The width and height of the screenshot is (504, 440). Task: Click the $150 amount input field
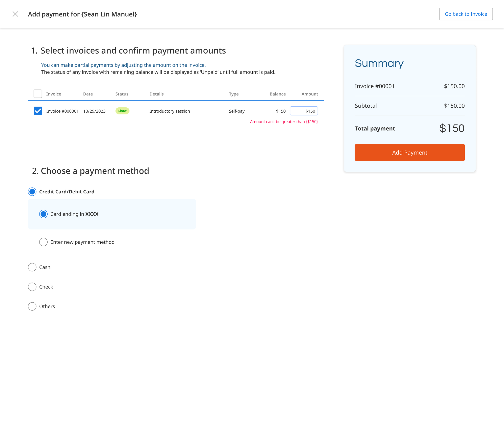304,111
